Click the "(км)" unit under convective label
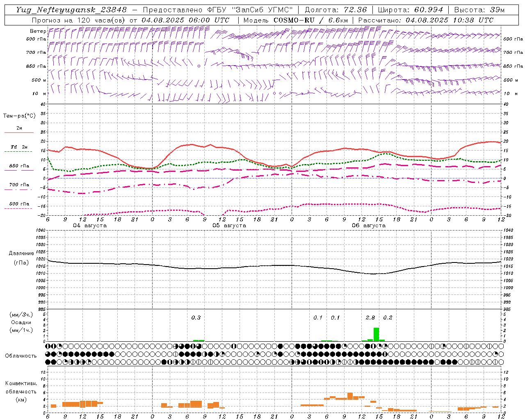This screenshot has height=420, width=525. [21, 399]
